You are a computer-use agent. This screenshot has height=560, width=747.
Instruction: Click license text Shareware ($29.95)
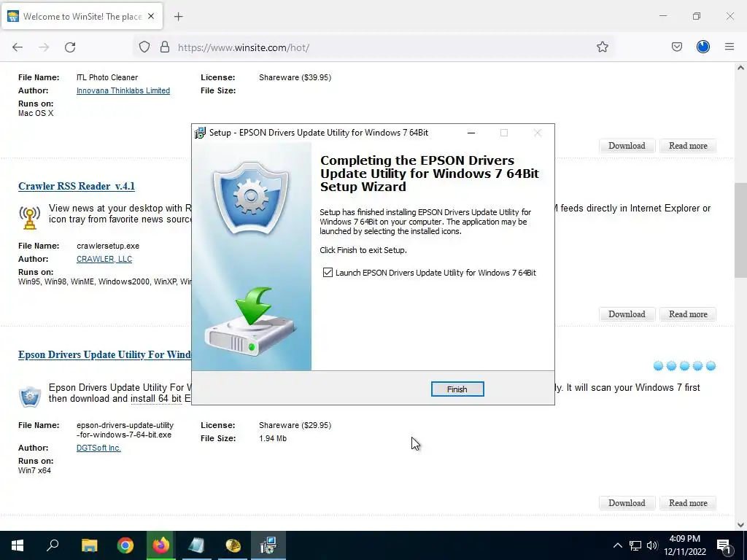(295, 425)
